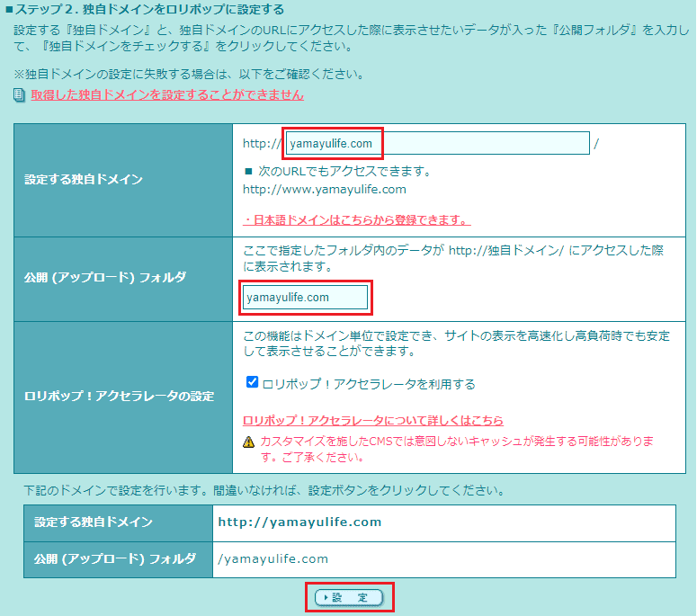Click the /yamayulife.com folder path confirmation value
The image size is (697, 616).
coord(273,559)
